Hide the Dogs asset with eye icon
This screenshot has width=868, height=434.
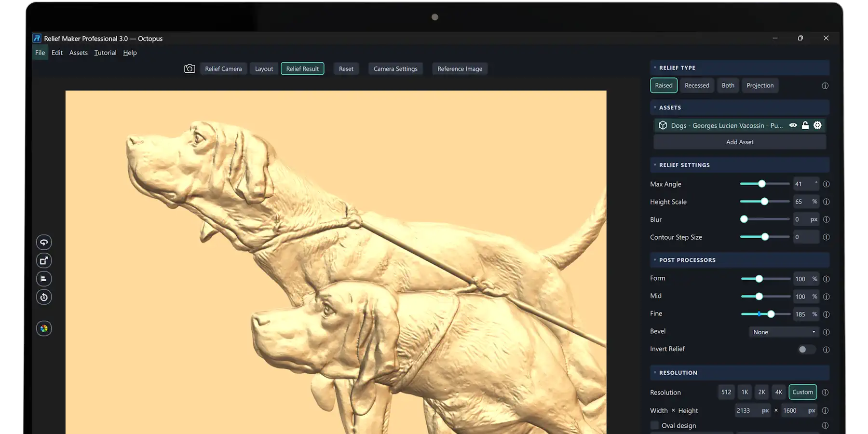(793, 125)
